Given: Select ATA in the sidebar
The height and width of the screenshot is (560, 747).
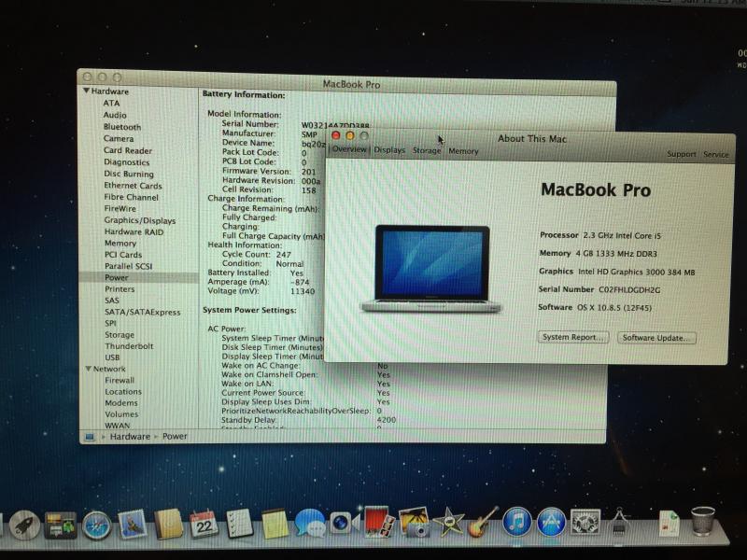Looking at the screenshot, I should [111, 103].
